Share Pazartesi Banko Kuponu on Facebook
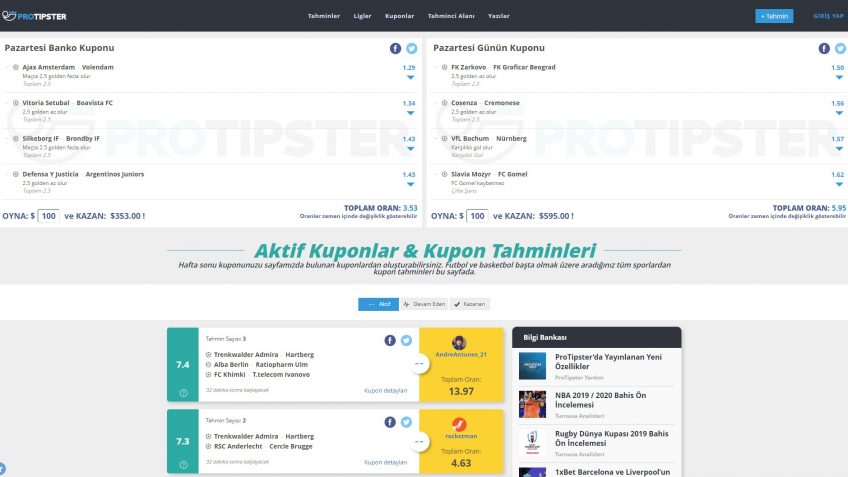The image size is (848, 477). pos(395,48)
